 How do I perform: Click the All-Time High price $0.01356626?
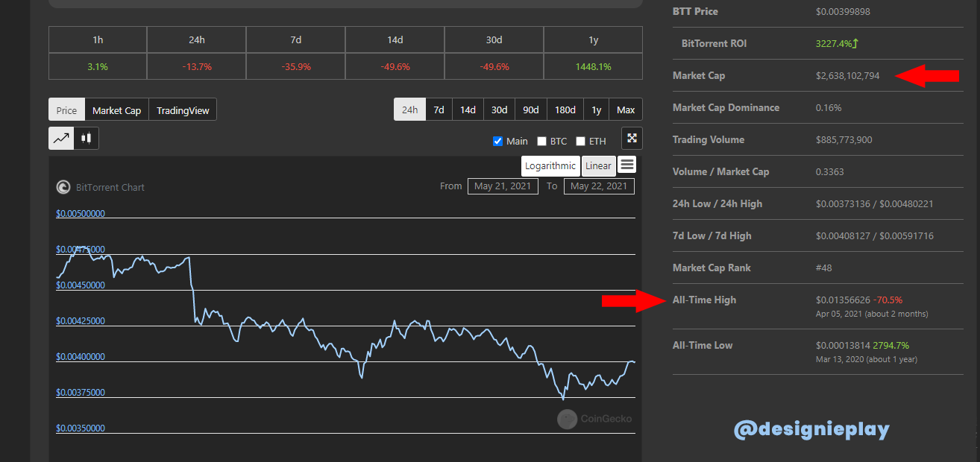click(844, 300)
